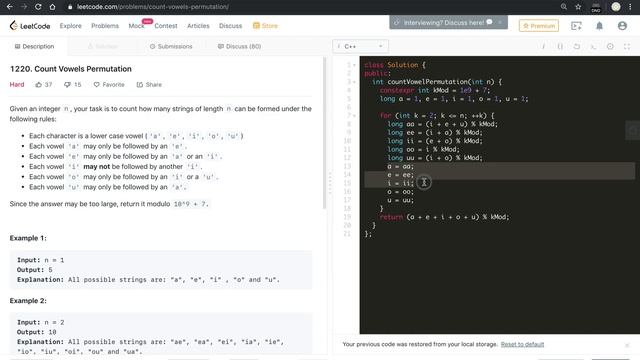Click the 'Example 1:' heading

point(28,238)
